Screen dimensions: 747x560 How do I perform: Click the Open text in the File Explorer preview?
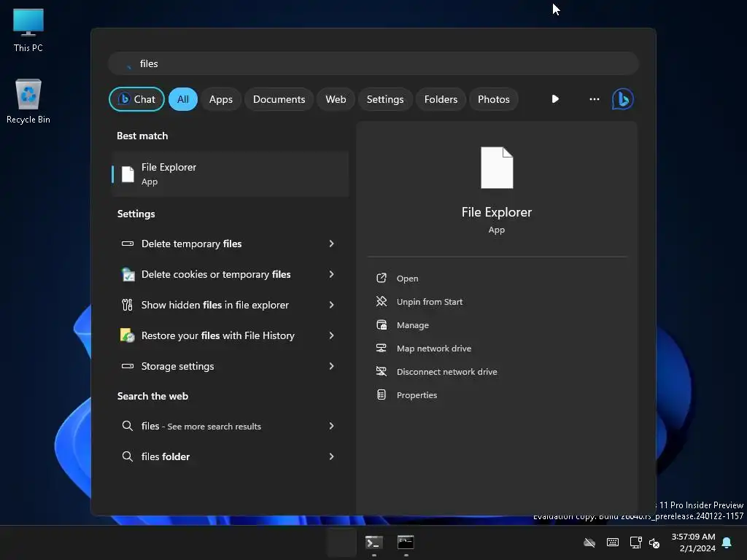(x=407, y=278)
